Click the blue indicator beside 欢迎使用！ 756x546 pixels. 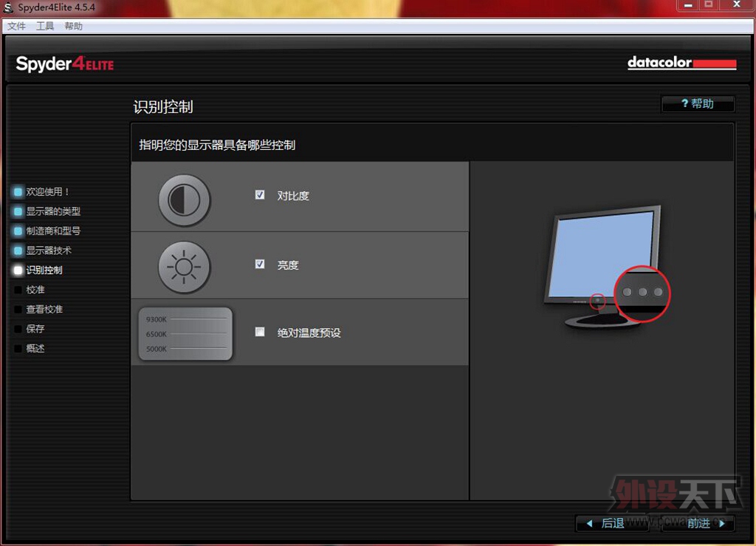18,192
